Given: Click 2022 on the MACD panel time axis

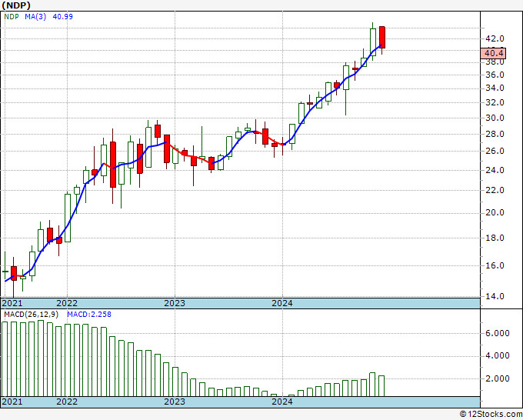Looking at the screenshot, I should coord(67,402).
